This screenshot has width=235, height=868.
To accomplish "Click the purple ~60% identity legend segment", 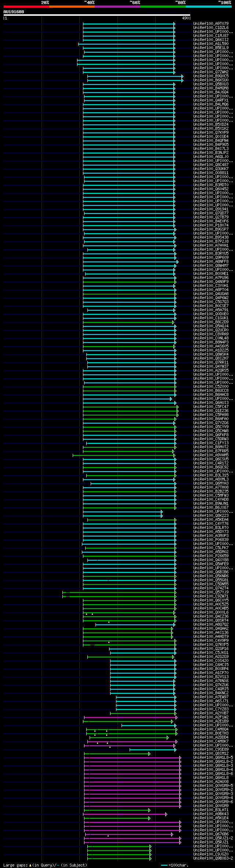I will (x=117, y=7).
